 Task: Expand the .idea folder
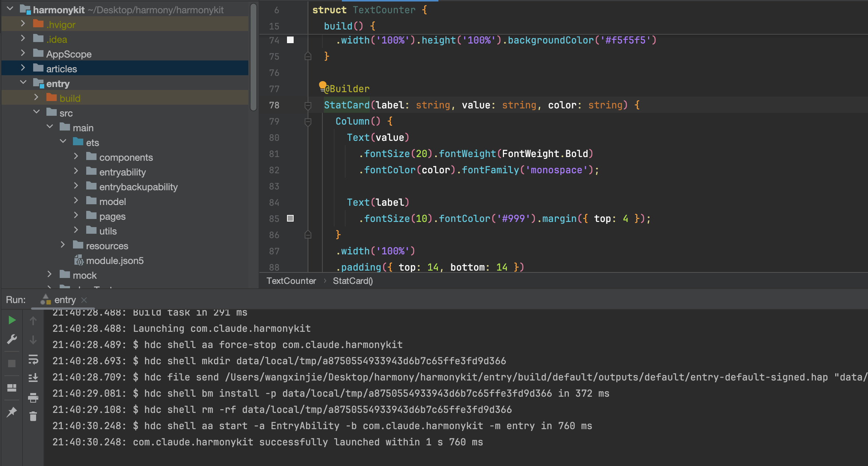pyautogui.click(x=23, y=38)
